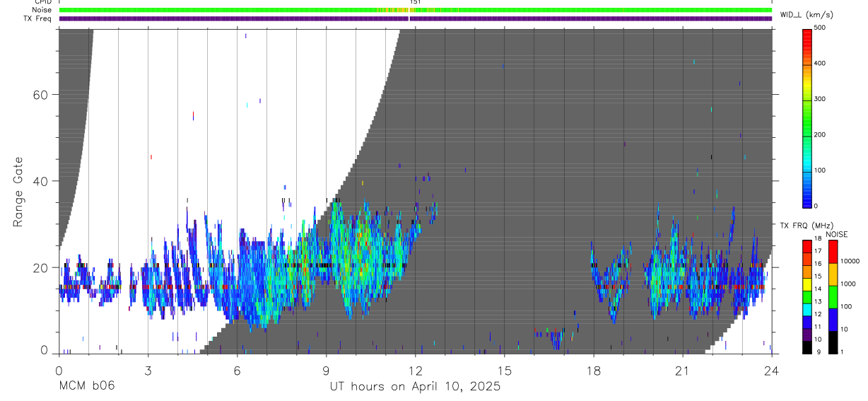Click the spectral width gradient colorbar
This screenshot has width=868, height=401.
tap(808, 117)
